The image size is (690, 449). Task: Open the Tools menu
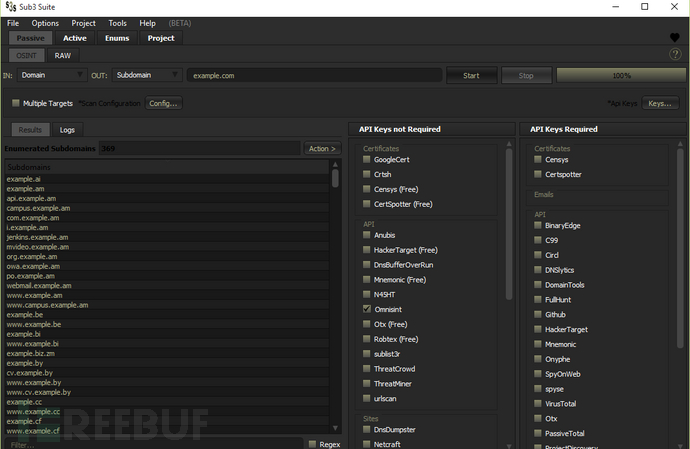coord(117,23)
